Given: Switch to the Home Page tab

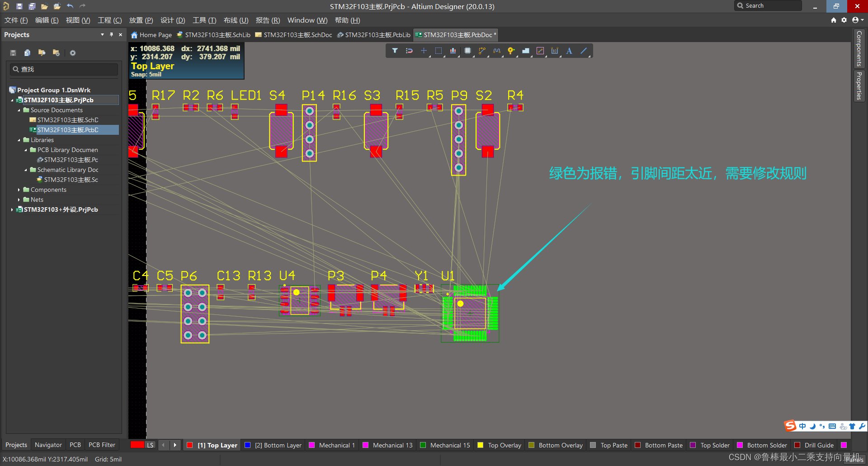Looking at the screenshot, I should tap(151, 35).
